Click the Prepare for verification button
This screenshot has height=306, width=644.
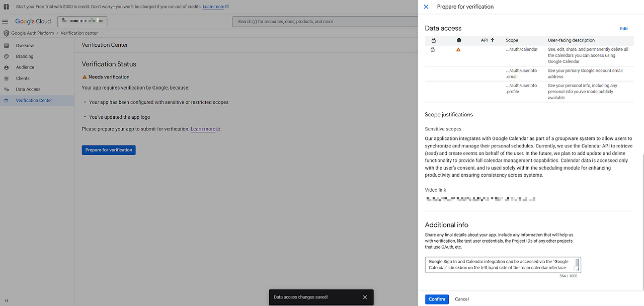[x=109, y=150]
